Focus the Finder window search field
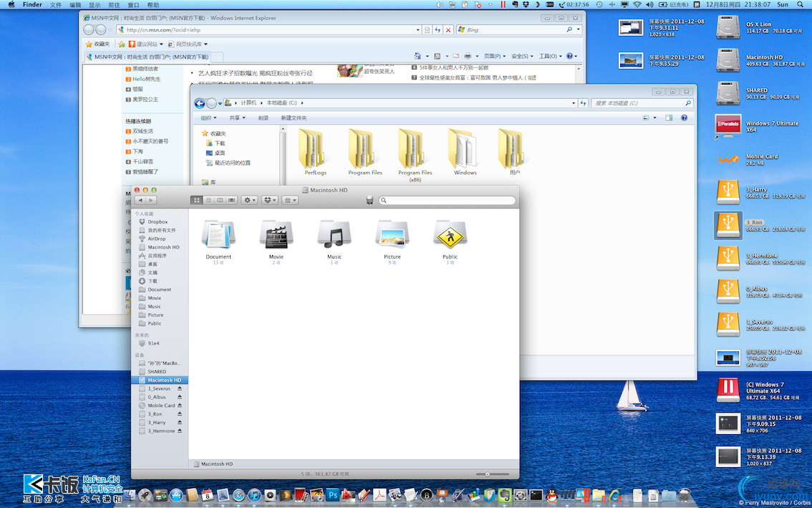The width and height of the screenshot is (812, 508). pyautogui.click(x=448, y=200)
